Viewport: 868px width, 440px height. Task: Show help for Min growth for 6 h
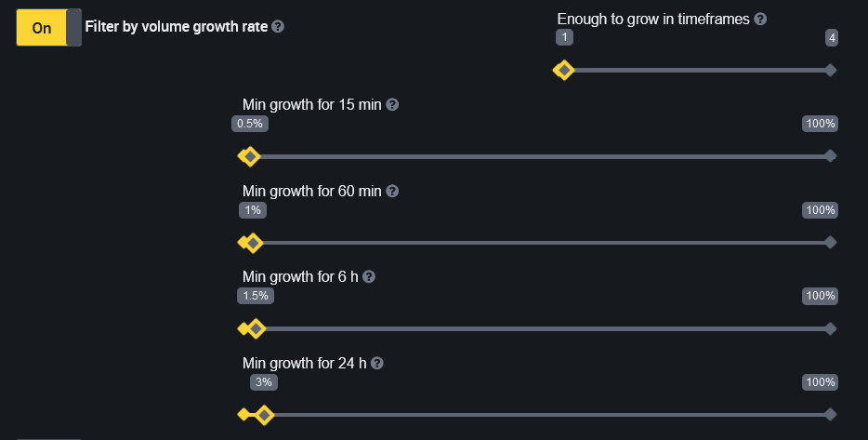point(369,277)
